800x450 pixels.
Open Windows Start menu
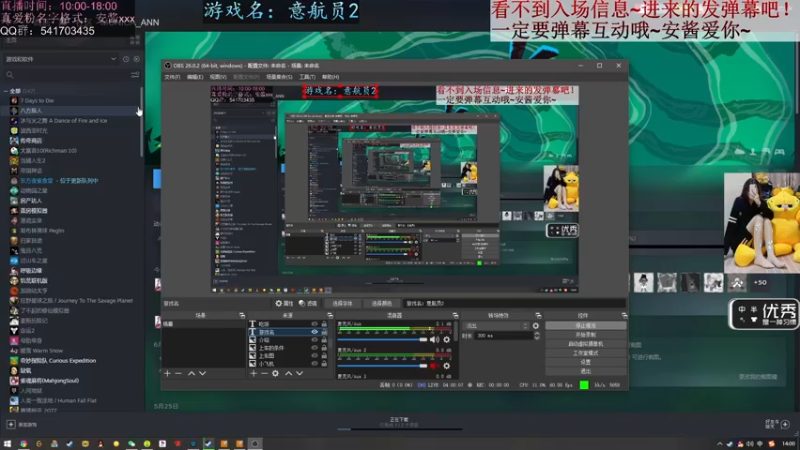(x=7, y=444)
